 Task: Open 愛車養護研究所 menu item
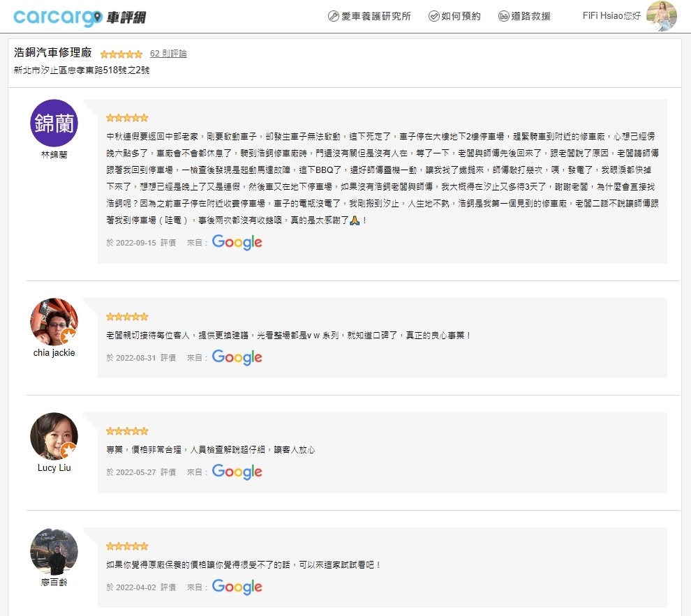click(x=369, y=16)
